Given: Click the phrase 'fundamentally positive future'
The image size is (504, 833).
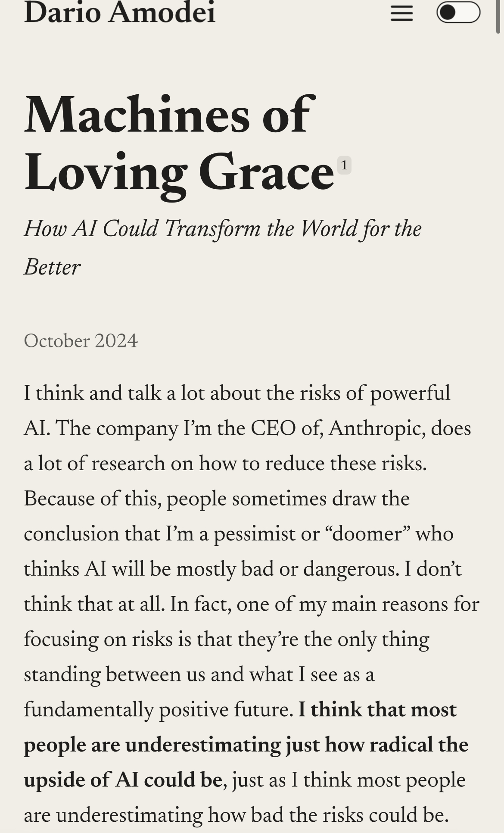Looking at the screenshot, I should pyautogui.click(x=159, y=710).
